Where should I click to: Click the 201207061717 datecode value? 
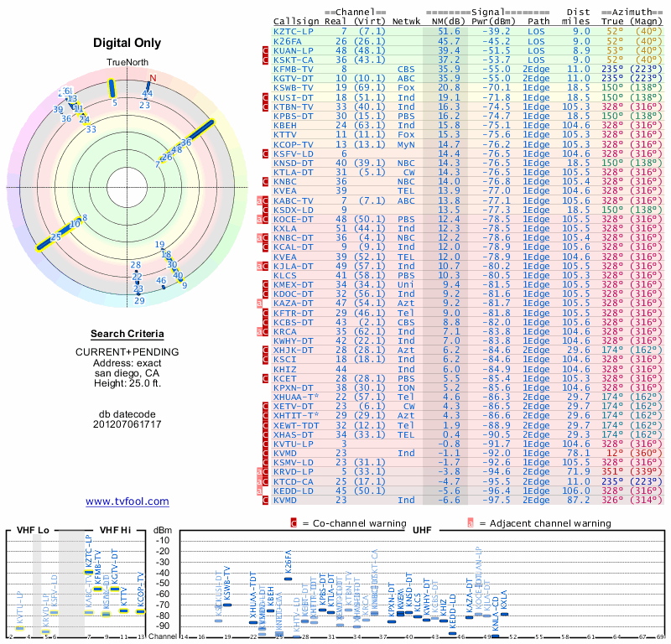point(127,424)
